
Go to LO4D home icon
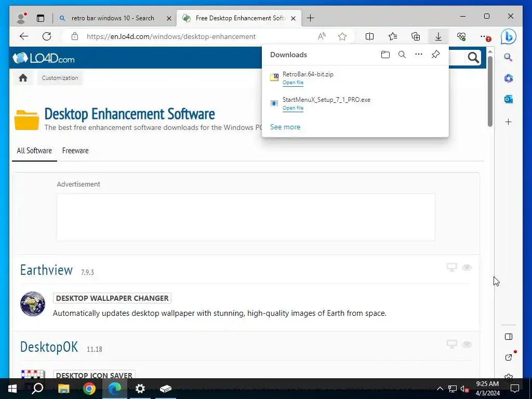[x=23, y=78]
